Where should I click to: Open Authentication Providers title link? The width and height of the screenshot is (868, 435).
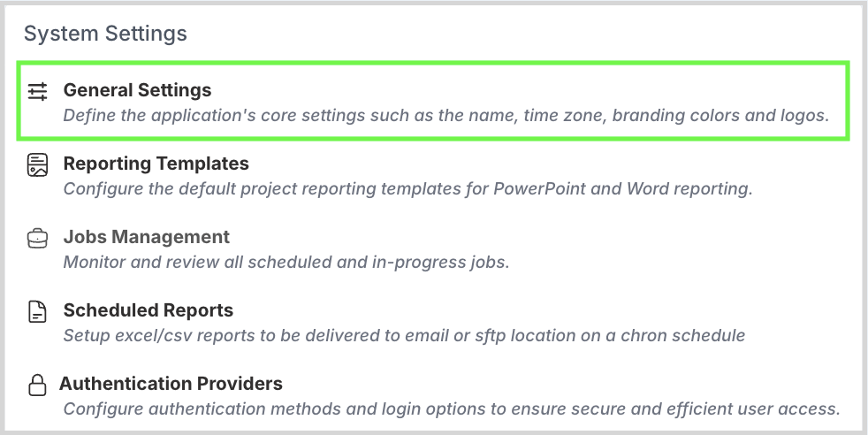(171, 384)
